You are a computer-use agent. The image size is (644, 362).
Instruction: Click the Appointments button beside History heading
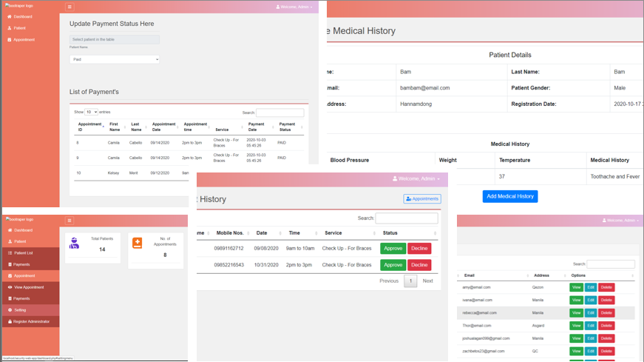click(x=422, y=198)
